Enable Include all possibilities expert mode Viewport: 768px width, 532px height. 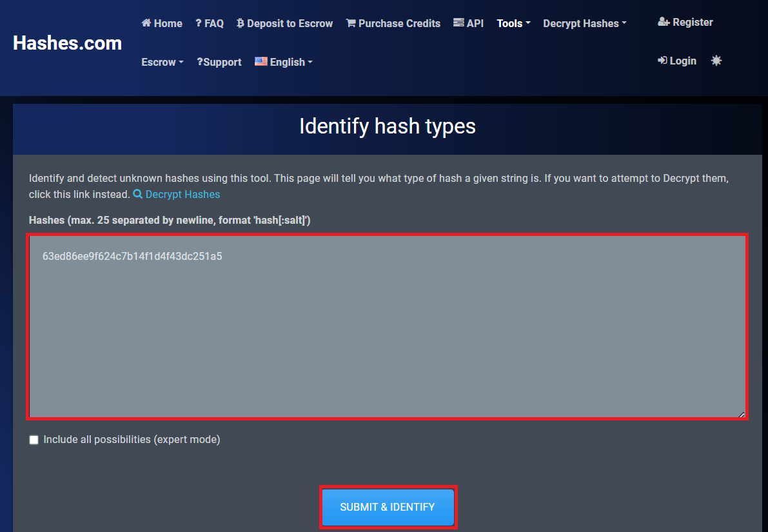[x=34, y=440]
